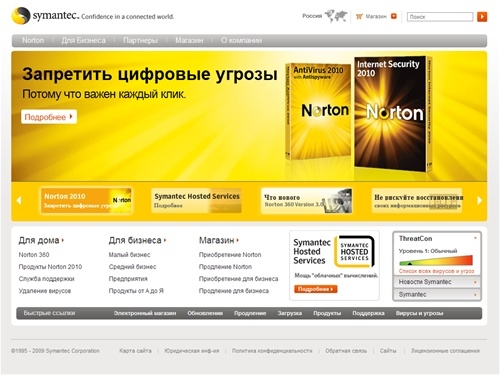The width and height of the screenshot is (500, 375).
Task: Open the list of all viruses and threats
Action: (436, 271)
